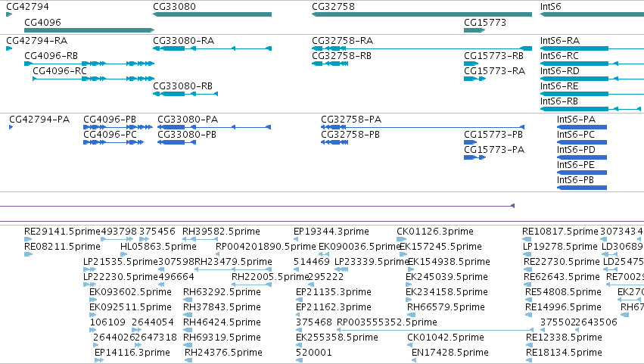Screen dimensions: 644x364
Task: Click EST RE12338.5prime
Action: coord(564,338)
